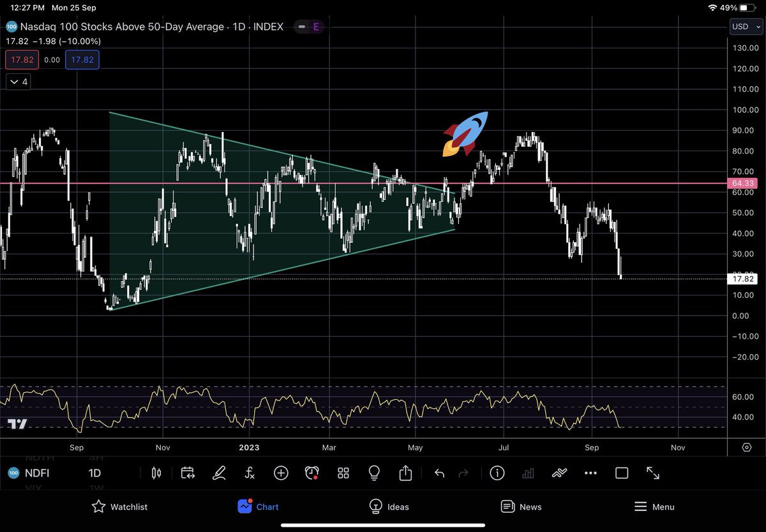Open the 1D timeframe selector
Viewport: 766px width, 532px height.
(x=94, y=473)
